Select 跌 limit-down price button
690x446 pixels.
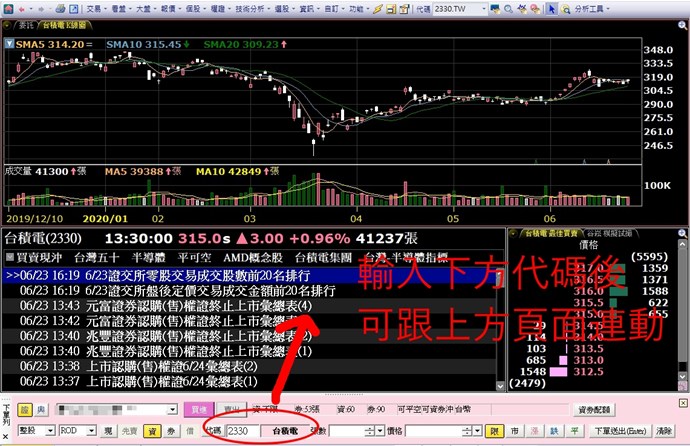point(554,431)
